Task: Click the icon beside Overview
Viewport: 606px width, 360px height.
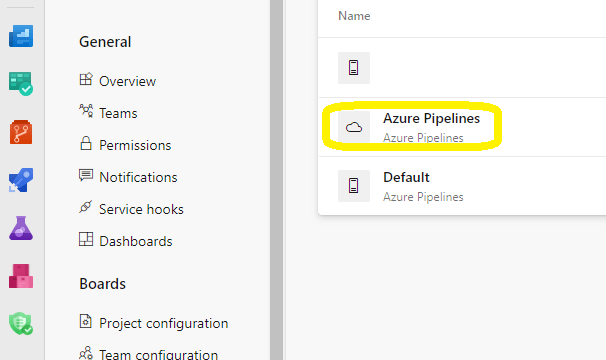Action: 86,79
